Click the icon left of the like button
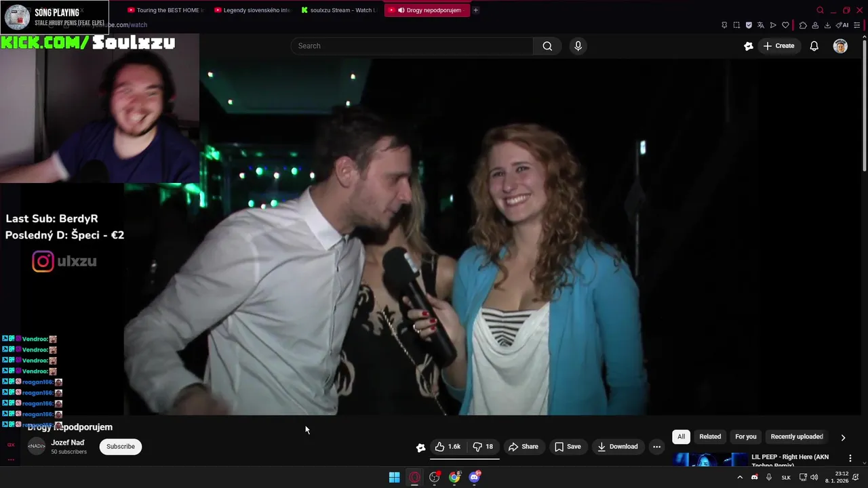 click(420, 447)
